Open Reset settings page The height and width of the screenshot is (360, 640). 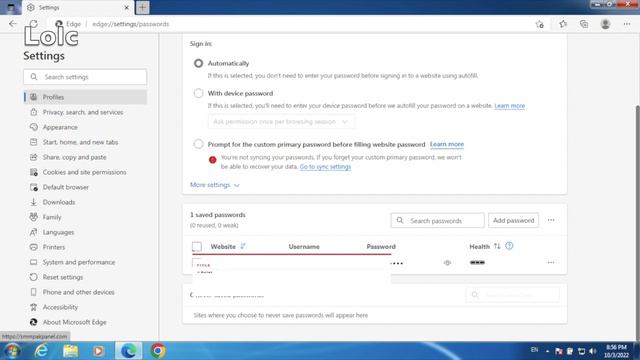[x=63, y=277]
